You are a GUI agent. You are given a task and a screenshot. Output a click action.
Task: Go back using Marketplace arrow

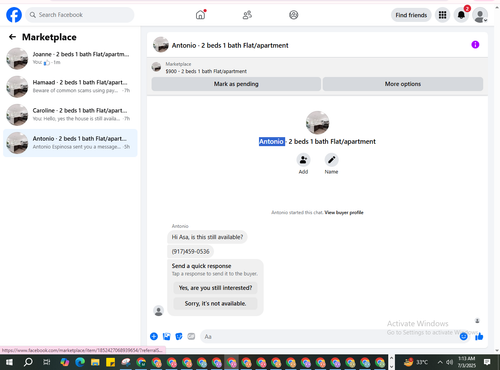pyautogui.click(x=12, y=37)
